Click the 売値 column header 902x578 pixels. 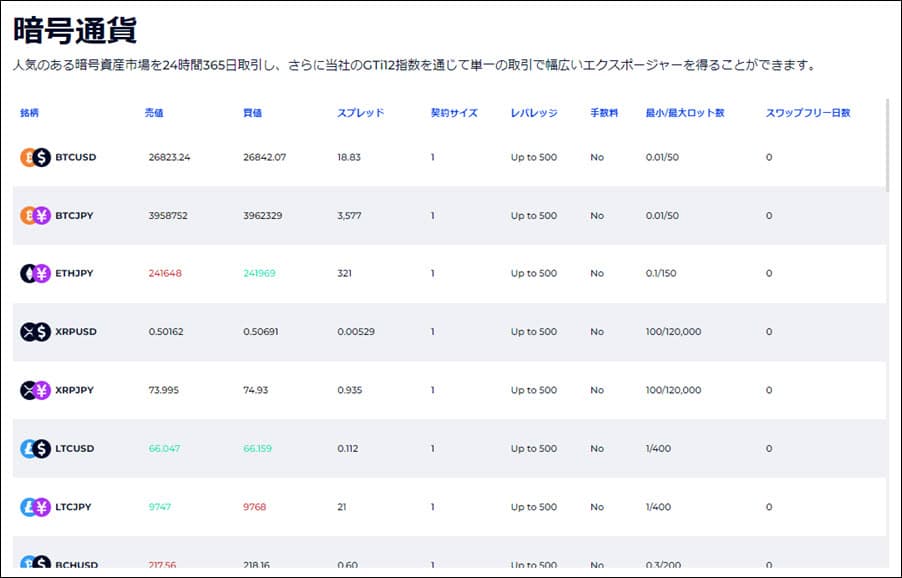(154, 113)
